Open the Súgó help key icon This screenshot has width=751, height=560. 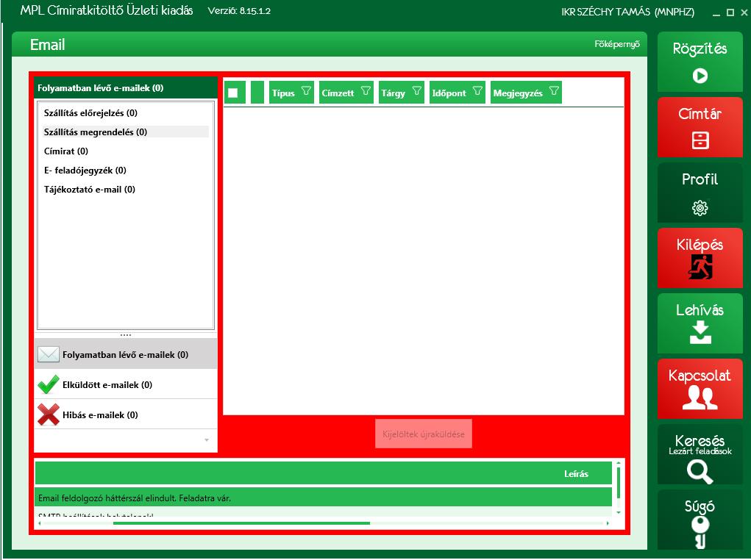click(700, 532)
